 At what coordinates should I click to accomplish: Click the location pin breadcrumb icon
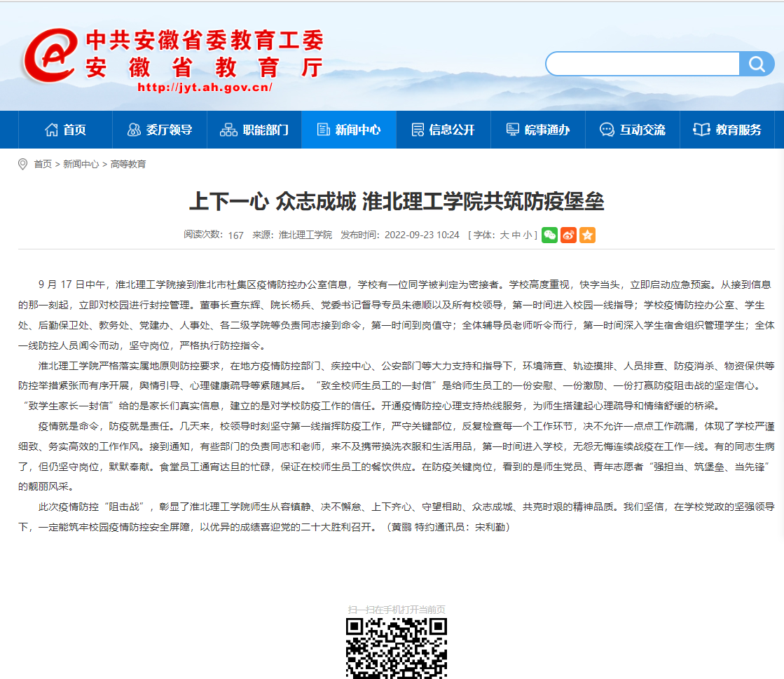click(x=23, y=164)
